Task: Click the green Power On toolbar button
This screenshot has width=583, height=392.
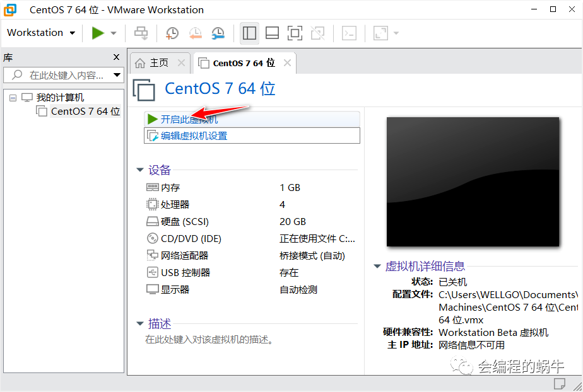Action: click(x=98, y=33)
